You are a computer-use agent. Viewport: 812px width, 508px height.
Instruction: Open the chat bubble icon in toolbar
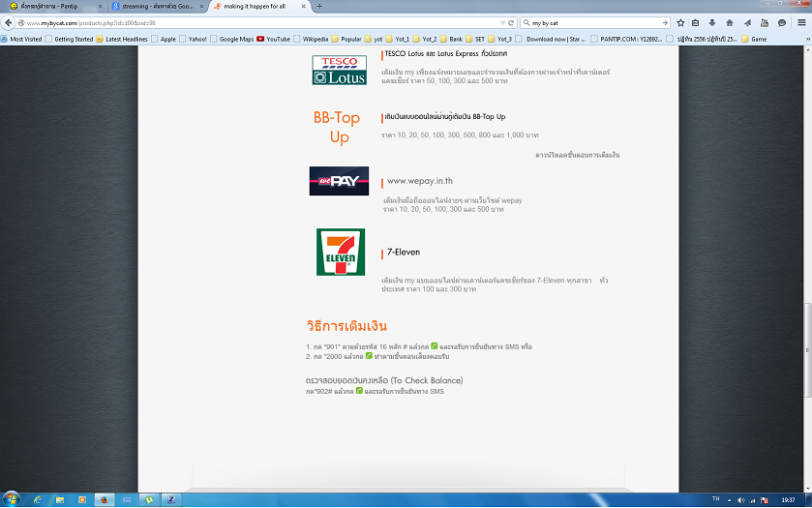pos(782,23)
